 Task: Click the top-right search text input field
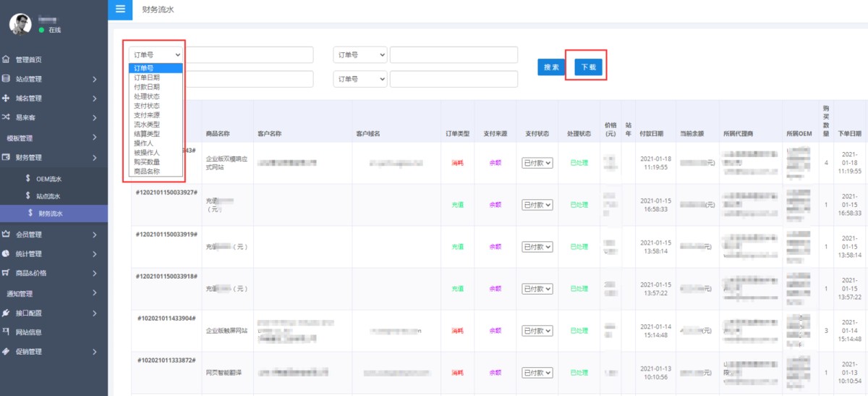(454, 55)
